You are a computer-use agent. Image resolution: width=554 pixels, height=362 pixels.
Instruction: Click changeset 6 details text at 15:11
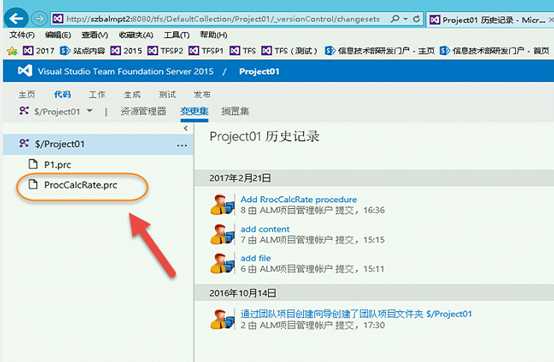312,269
